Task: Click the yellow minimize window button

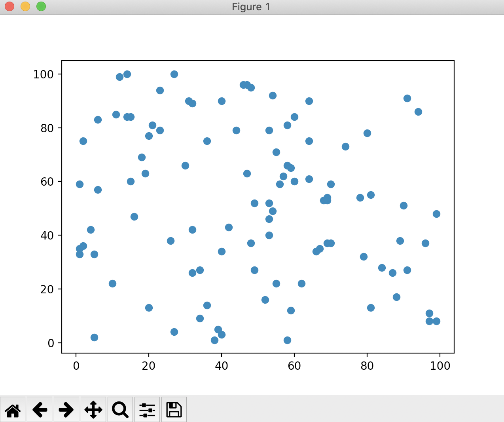Action: click(25, 6)
